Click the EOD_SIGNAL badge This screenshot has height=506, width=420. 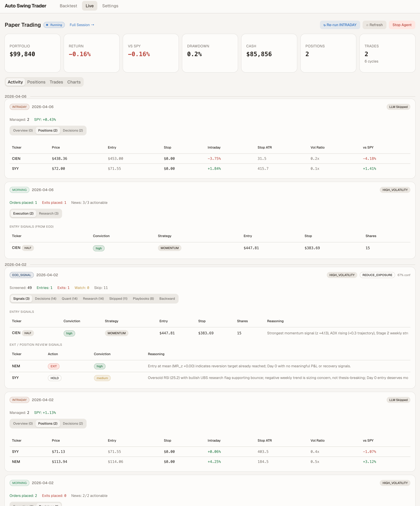pos(21,275)
